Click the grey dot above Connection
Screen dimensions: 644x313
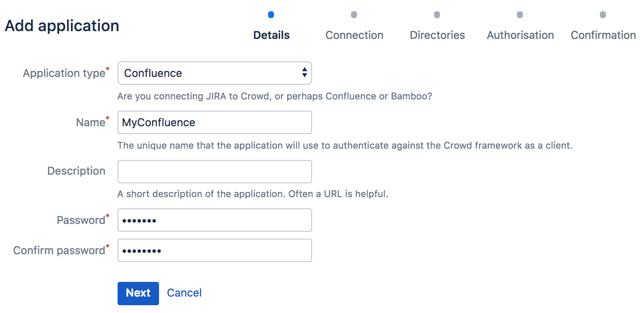point(354,15)
